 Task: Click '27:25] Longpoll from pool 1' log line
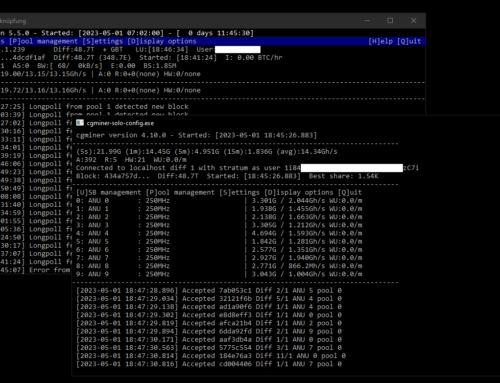[94, 107]
